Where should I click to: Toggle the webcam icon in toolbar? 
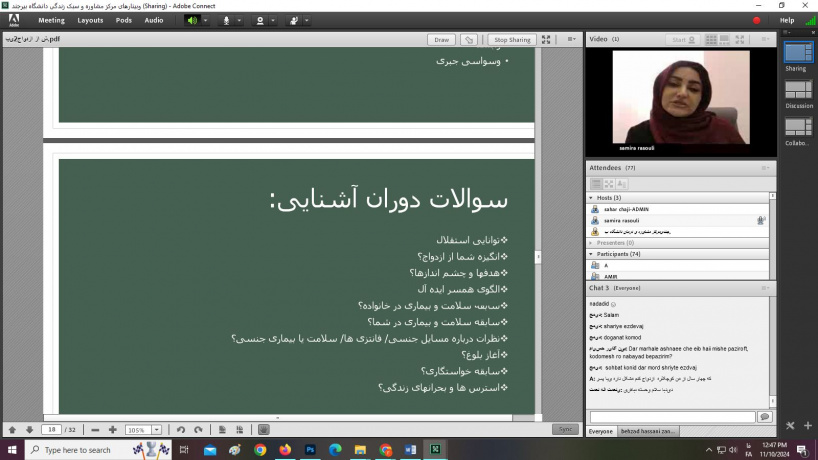point(260,21)
